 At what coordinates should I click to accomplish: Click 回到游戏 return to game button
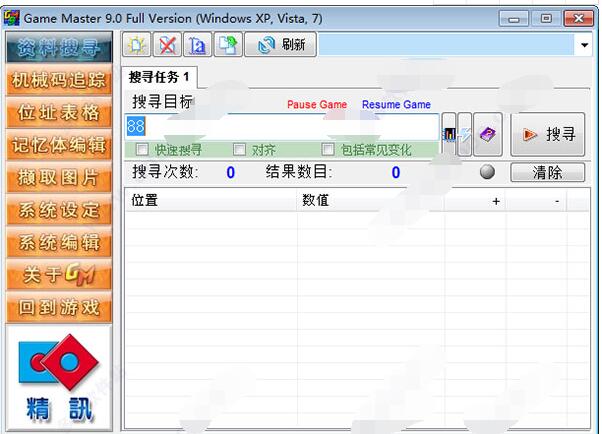click(x=59, y=308)
